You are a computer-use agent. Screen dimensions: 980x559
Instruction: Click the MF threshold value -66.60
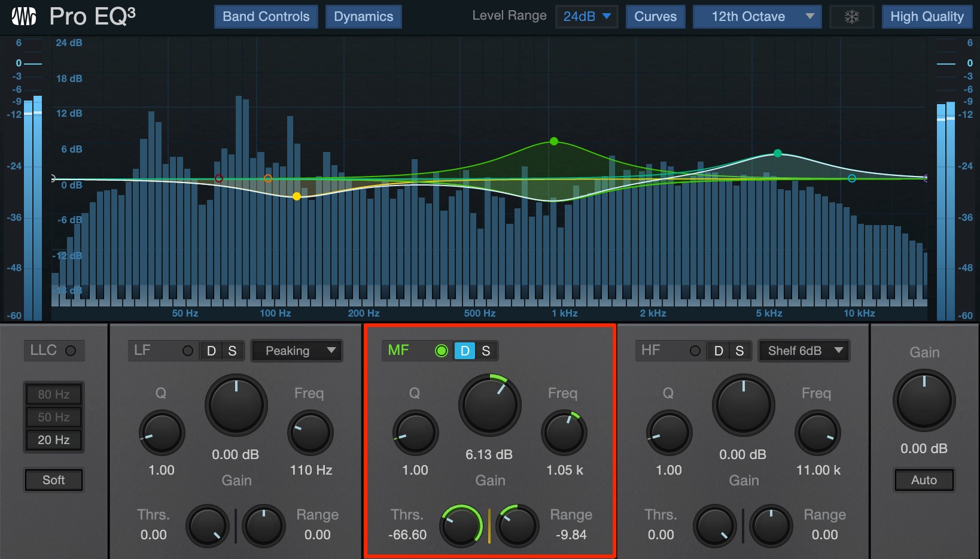[407, 534]
